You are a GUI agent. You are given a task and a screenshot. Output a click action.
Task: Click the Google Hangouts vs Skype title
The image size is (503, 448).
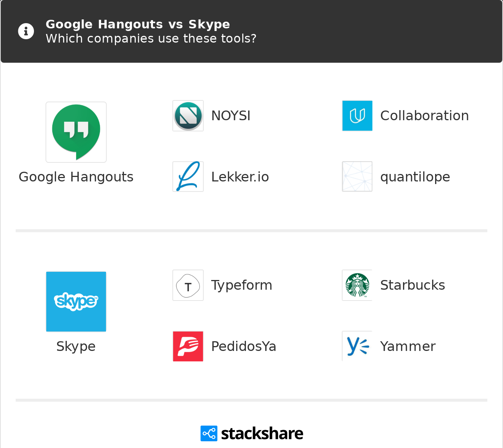(138, 24)
